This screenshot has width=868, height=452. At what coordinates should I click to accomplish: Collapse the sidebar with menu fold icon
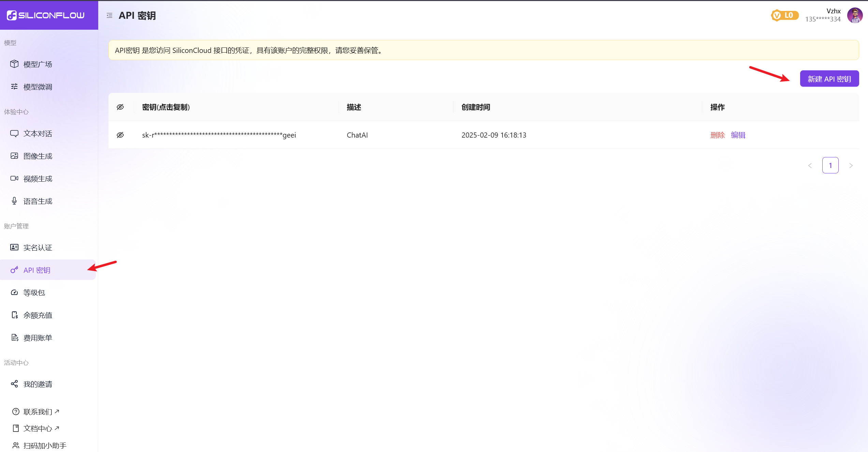(x=109, y=15)
